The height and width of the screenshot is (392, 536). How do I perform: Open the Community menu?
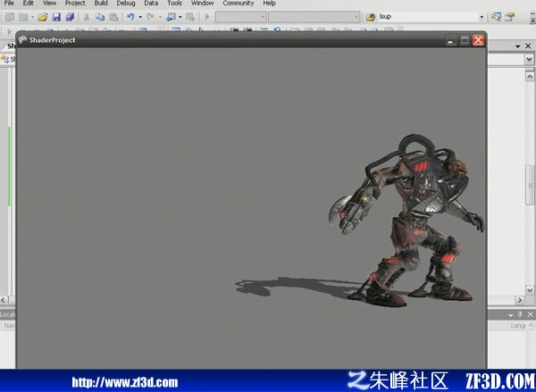pos(239,3)
